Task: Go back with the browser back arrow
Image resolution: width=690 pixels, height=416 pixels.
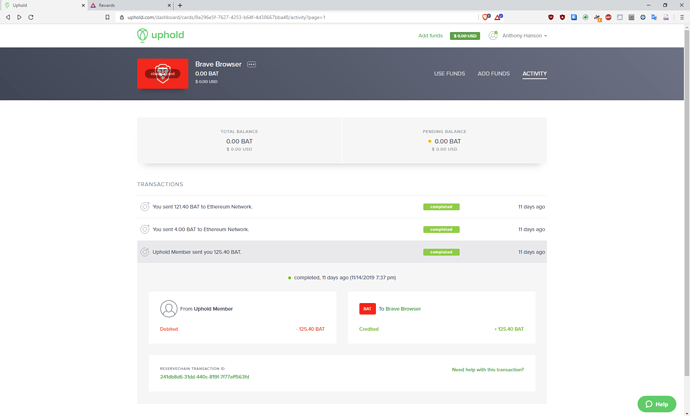Action: (7, 17)
